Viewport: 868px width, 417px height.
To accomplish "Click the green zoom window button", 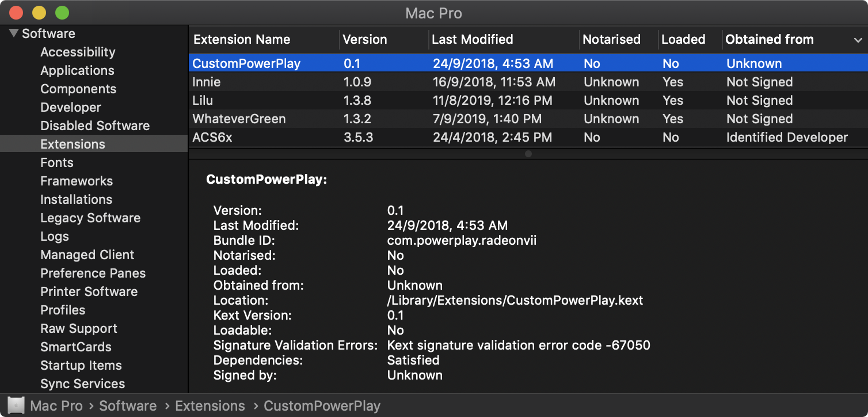I will (x=62, y=12).
